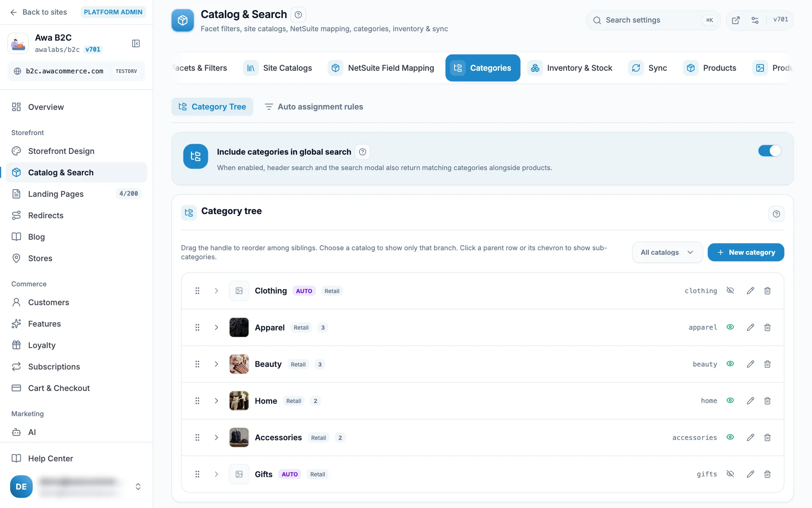Click the New category button
812x508 pixels.
(746, 252)
